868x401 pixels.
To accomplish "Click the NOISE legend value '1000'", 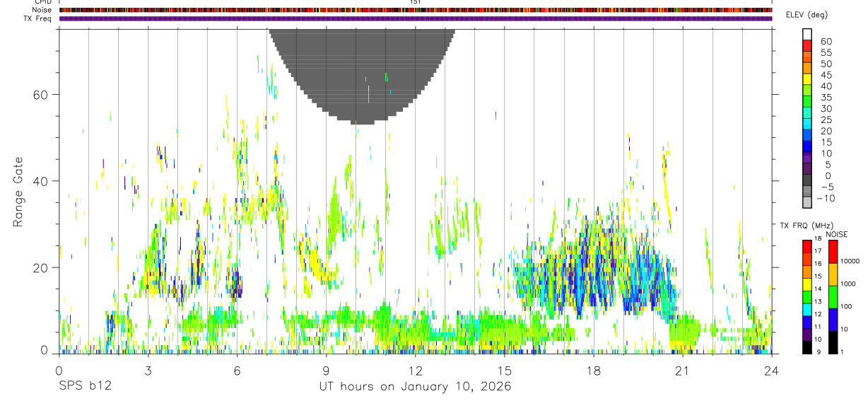I will pos(848,284).
